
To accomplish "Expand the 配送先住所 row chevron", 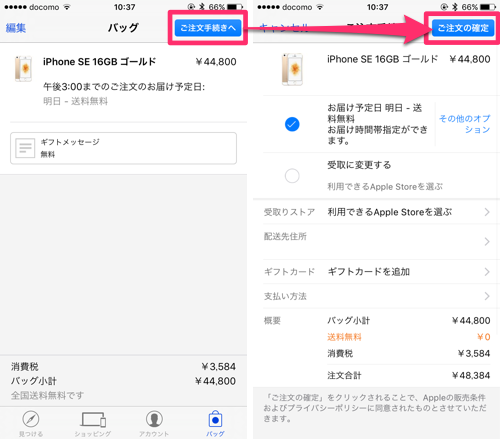I will pos(487,241).
